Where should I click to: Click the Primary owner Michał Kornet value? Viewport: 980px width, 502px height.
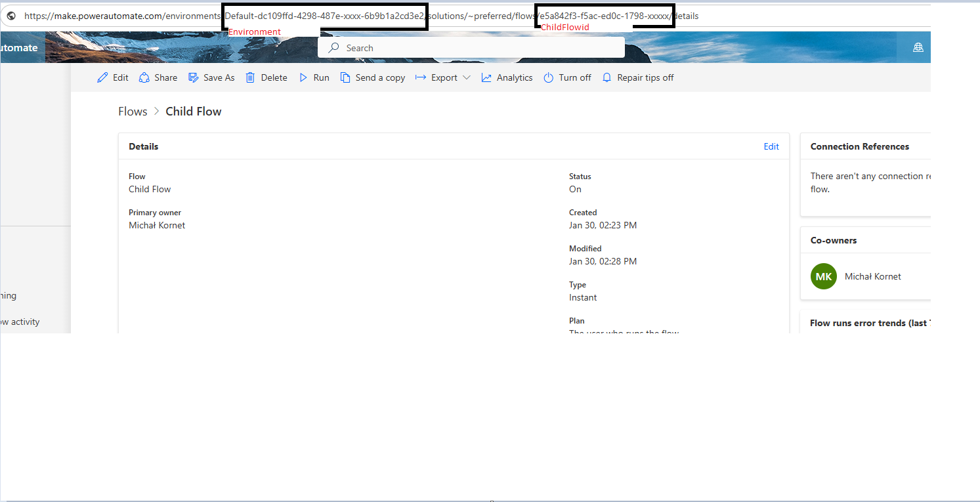157,225
